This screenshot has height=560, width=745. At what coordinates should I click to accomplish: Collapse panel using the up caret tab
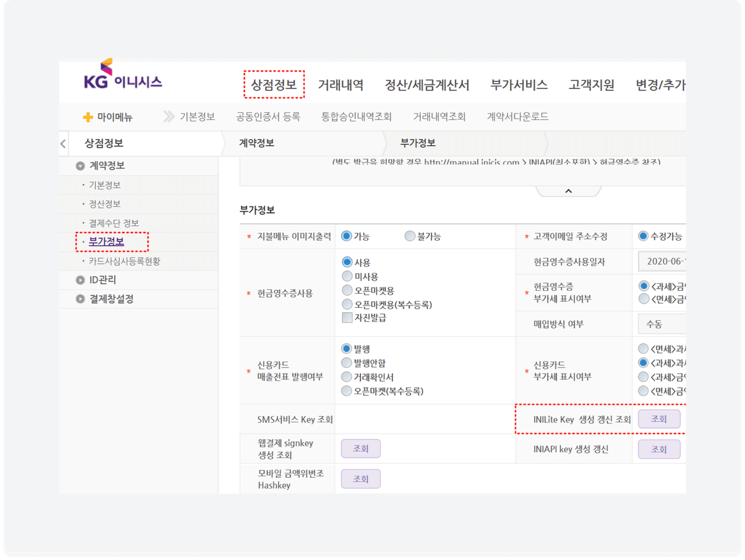click(x=568, y=191)
